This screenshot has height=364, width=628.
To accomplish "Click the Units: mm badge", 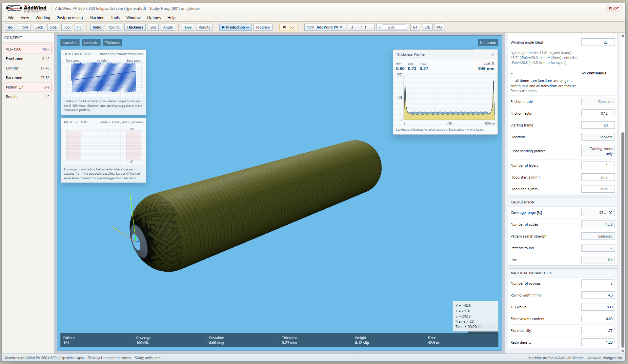I will click(x=488, y=43).
